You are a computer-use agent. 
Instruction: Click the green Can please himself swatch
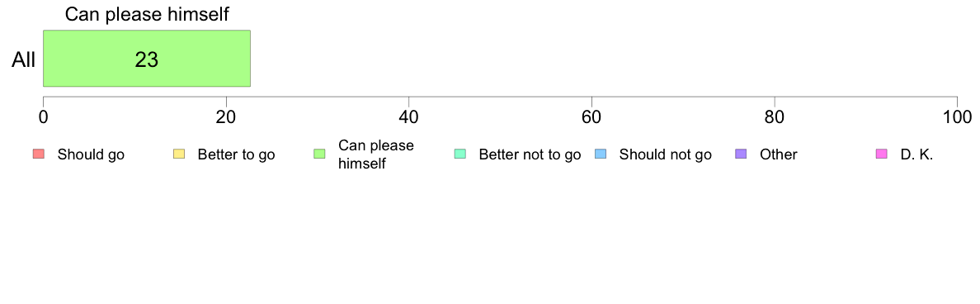coord(319,154)
